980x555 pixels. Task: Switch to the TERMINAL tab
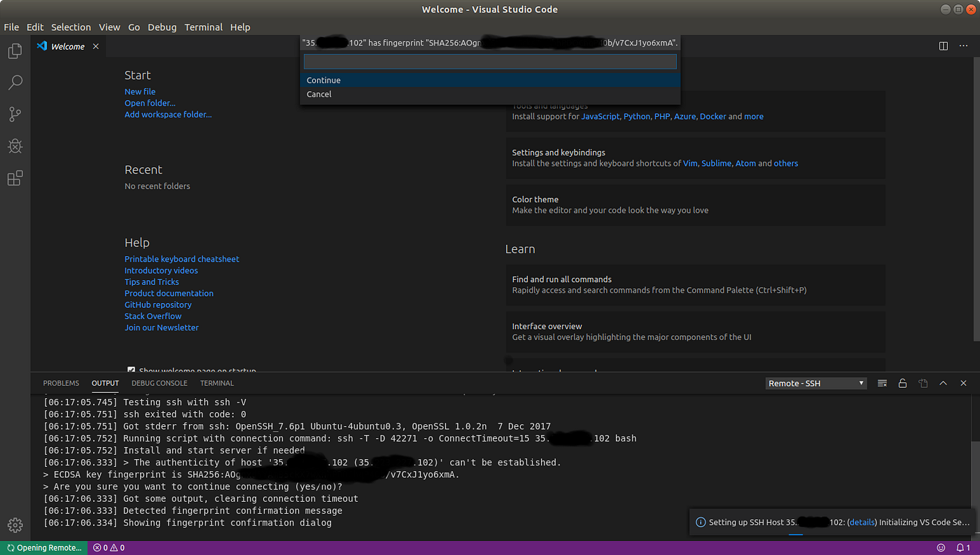(x=216, y=383)
